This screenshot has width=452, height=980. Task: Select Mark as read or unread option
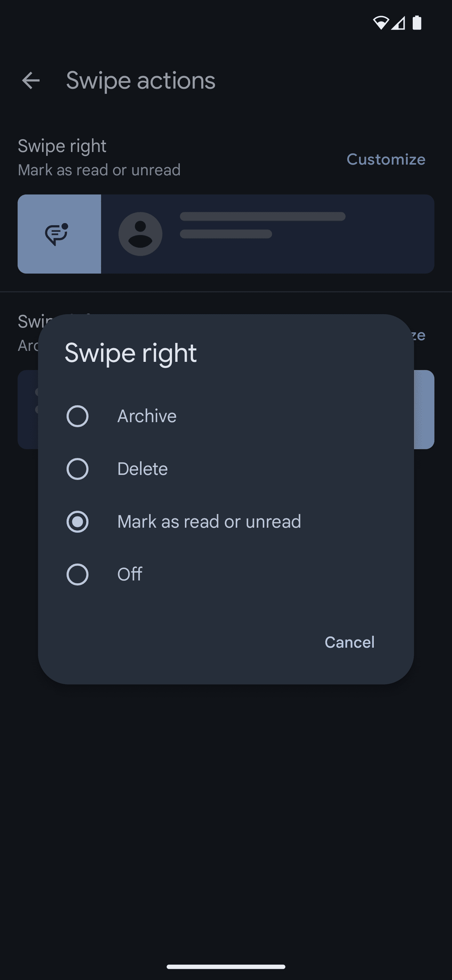coord(209,521)
